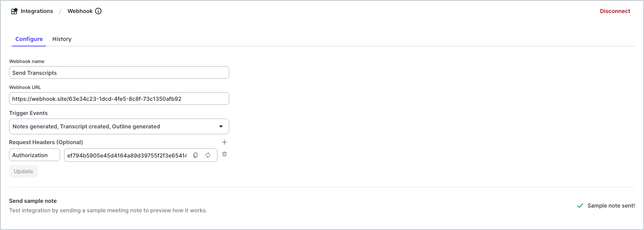Regenerate the authorization token

[208, 155]
